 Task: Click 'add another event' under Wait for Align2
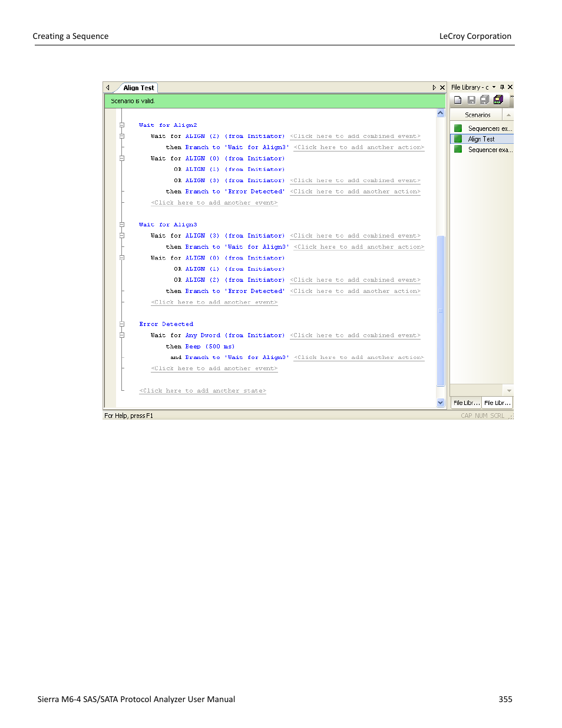click(214, 203)
